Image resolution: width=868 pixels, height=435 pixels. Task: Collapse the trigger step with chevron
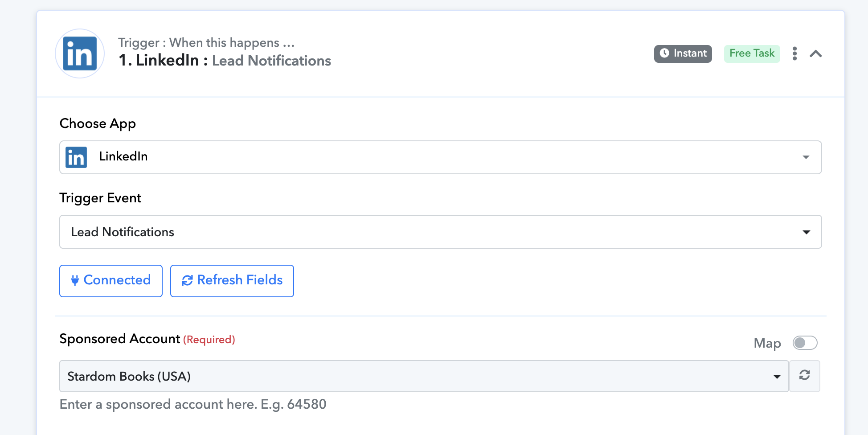(x=815, y=54)
